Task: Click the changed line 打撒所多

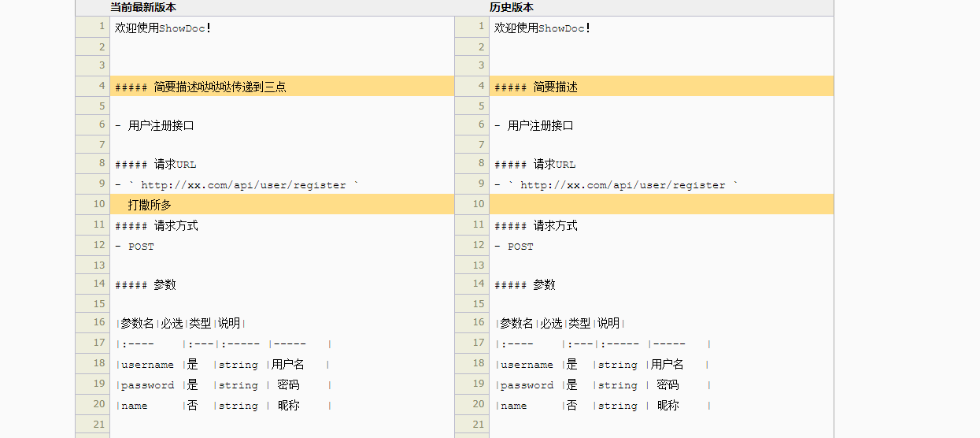Action: coord(282,204)
